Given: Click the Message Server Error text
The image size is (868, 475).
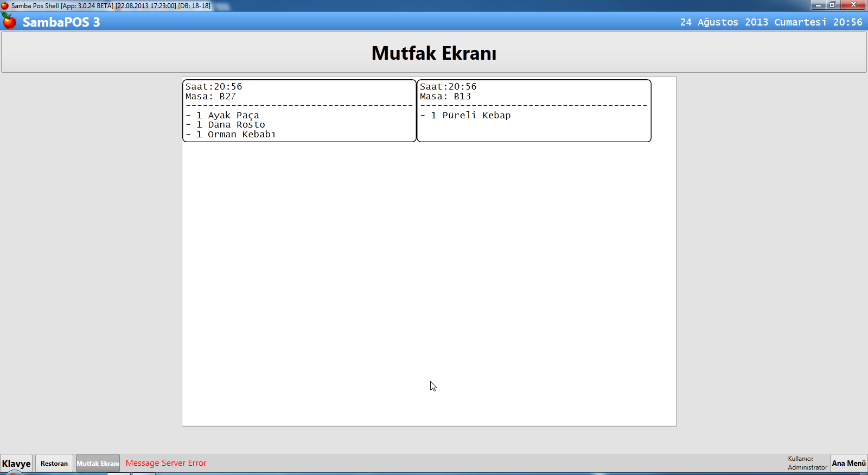Looking at the screenshot, I should 166,463.
